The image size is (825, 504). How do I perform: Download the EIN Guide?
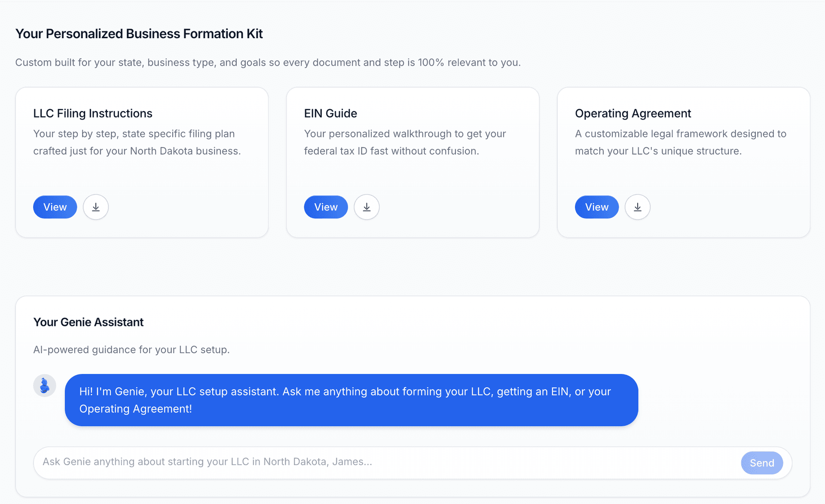click(x=367, y=207)
